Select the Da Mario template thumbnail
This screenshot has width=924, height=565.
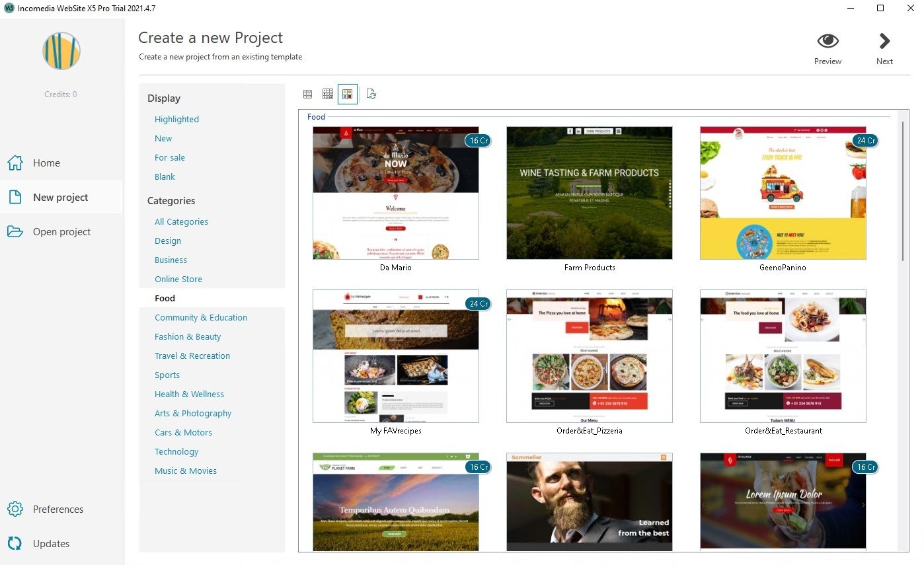[396, 193]
